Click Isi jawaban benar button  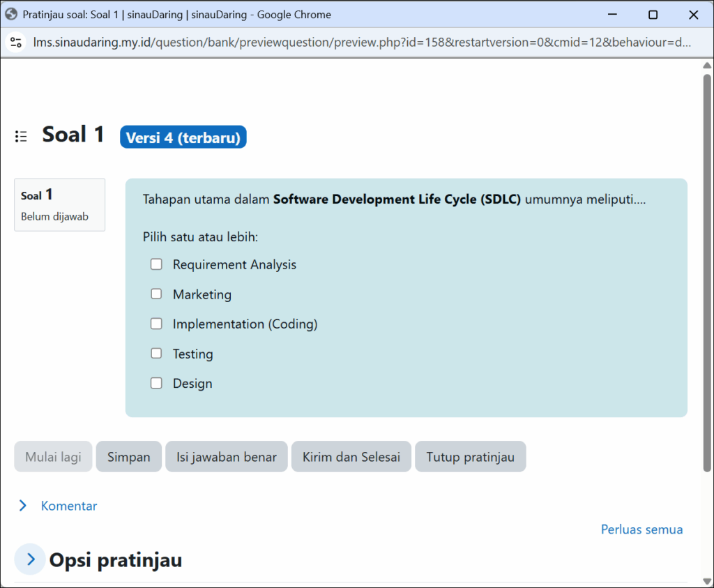click(226, 457)
